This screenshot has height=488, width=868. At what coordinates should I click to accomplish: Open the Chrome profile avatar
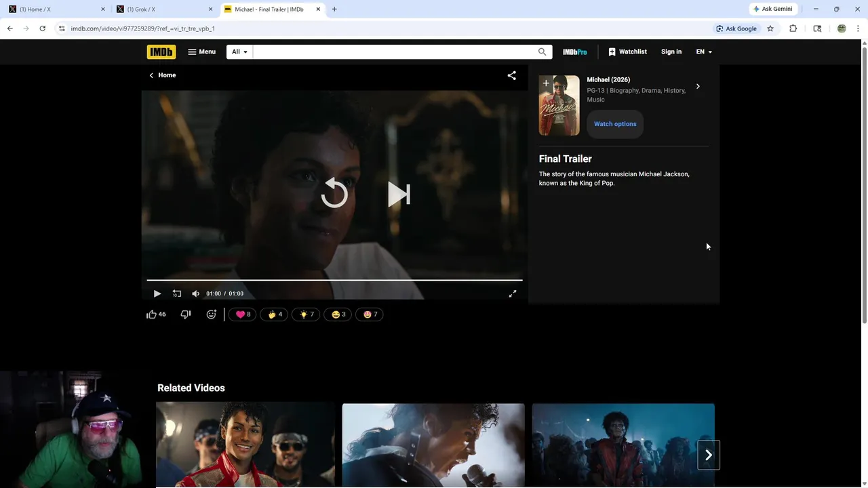pyautogui.click(x=842, y=28)
